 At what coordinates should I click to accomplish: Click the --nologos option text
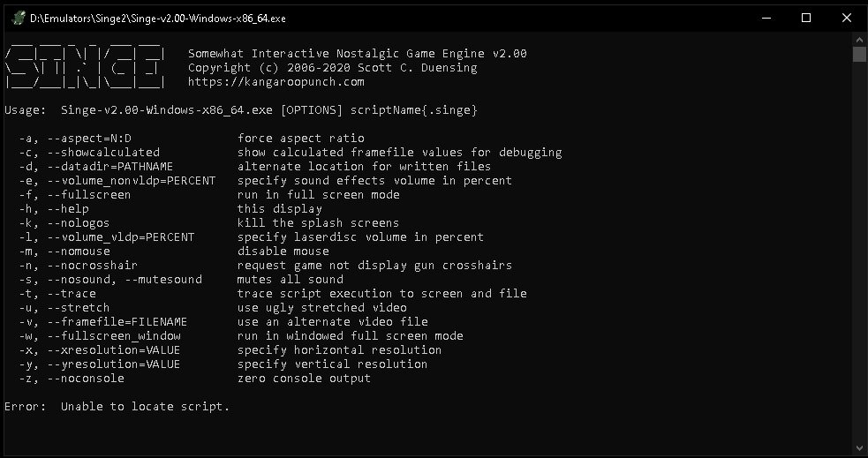coord(78,223)
